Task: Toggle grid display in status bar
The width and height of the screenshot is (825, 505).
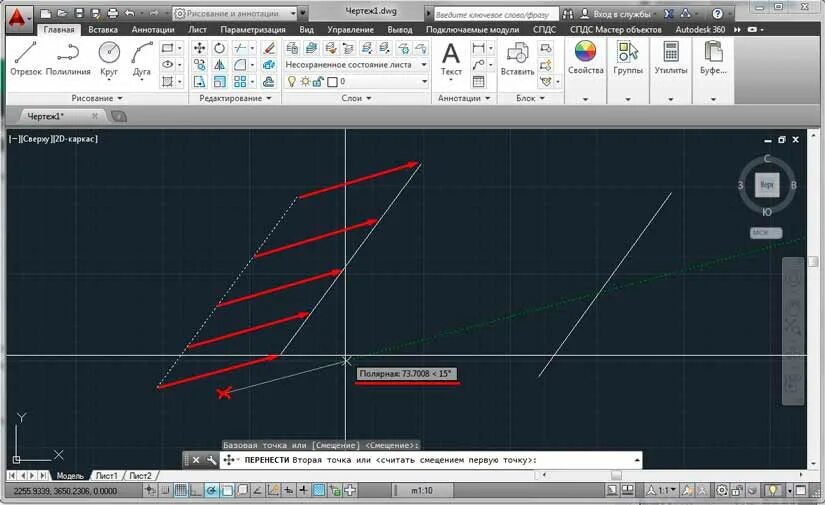Action: pyautogui.click(x=180, y=491)
